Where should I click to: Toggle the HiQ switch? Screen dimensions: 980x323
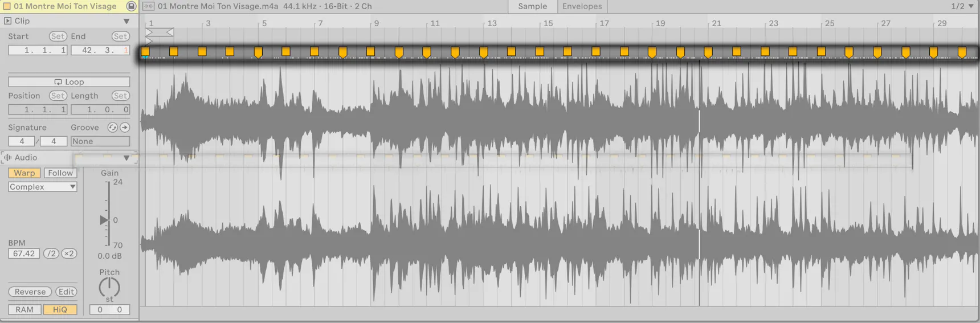60,309
